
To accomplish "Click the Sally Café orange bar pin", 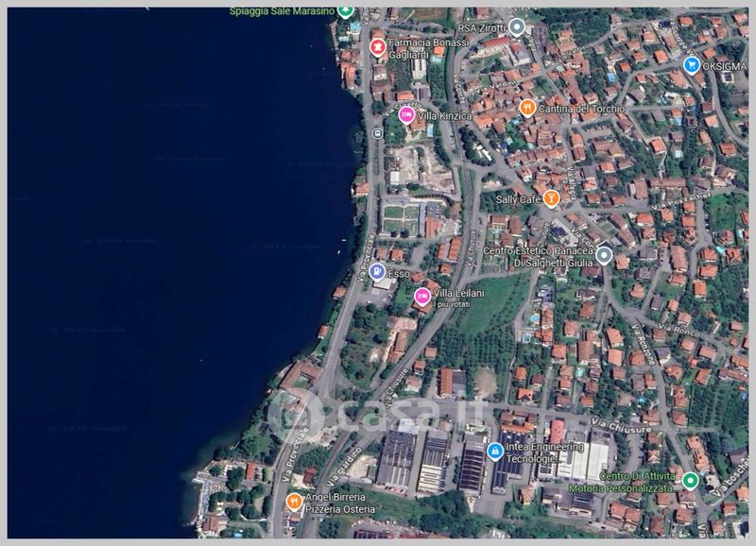I will click(x=551, y=198).
